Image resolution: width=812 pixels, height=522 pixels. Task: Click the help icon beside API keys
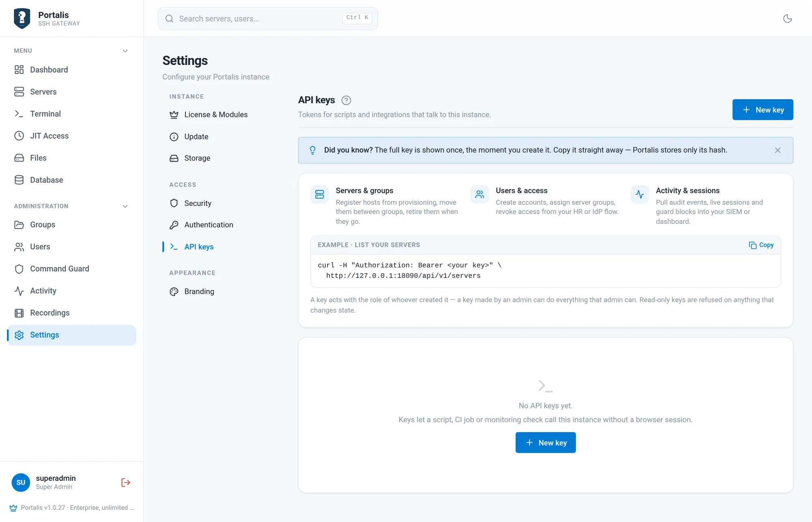pos(346,100)
